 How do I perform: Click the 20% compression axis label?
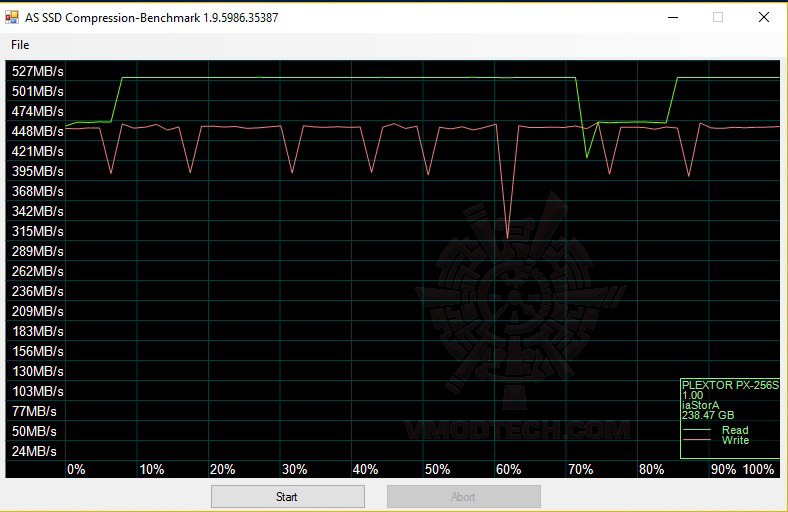pyautogui.click(x=223, y=470)
